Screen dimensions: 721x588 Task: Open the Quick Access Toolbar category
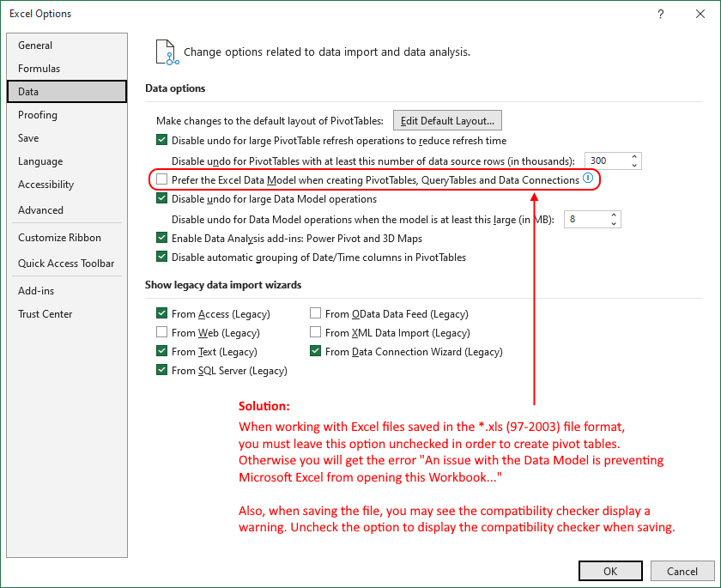pos(67,264)
